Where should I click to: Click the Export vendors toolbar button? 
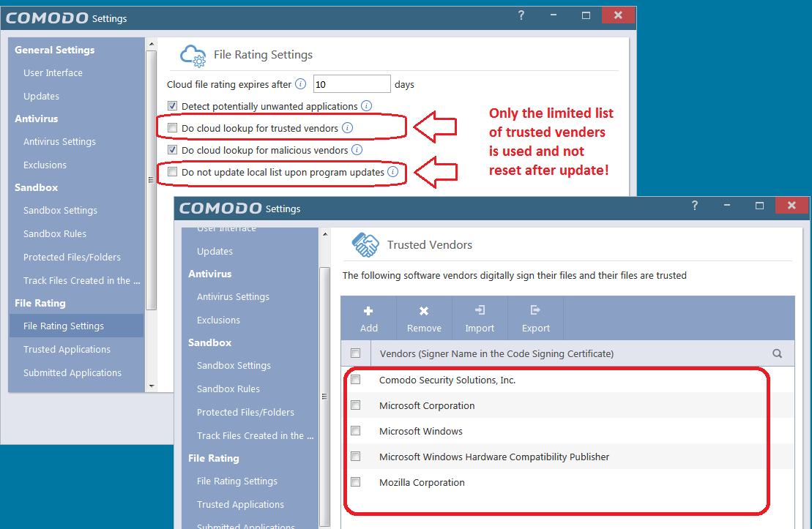535,318
